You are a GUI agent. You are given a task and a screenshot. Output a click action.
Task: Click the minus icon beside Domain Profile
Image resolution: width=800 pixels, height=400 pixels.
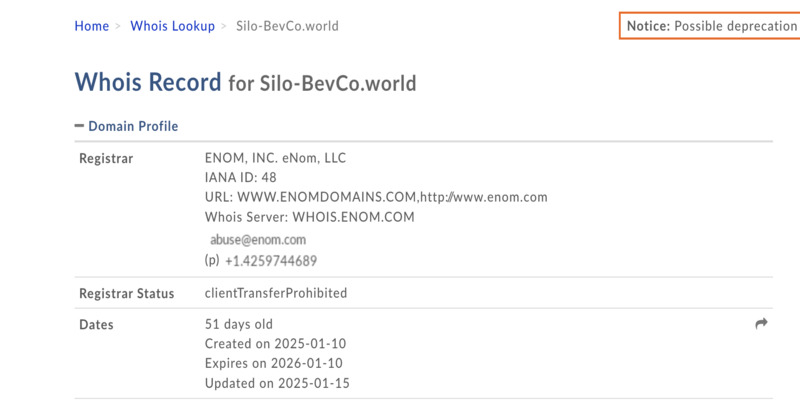point(79,126)
